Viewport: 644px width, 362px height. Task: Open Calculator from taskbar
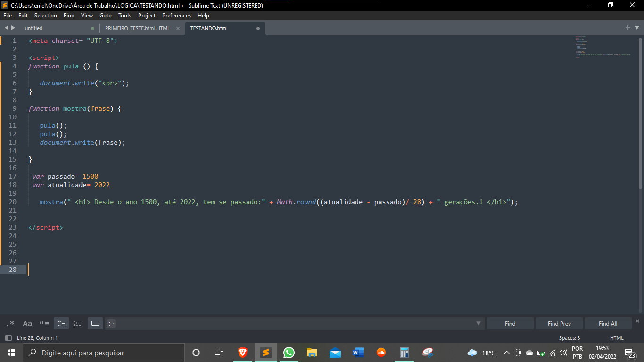[x=405, y=353]
